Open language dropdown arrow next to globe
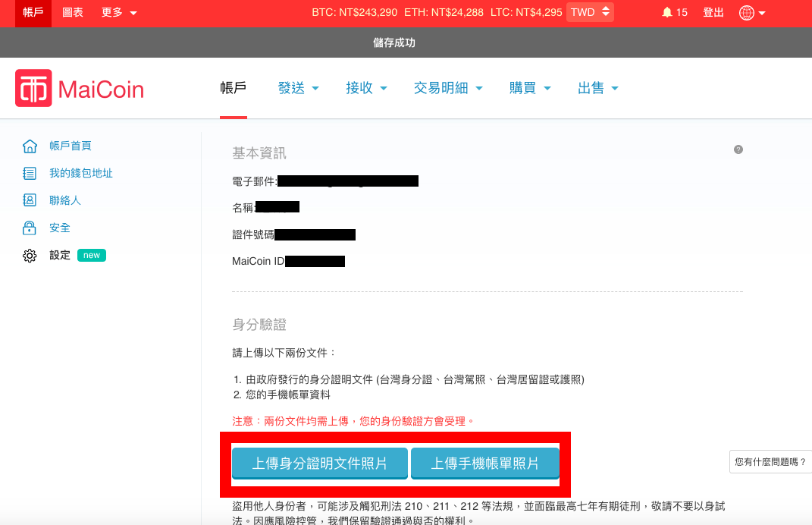This screenshot has width=812, height=525. [762, 13]
